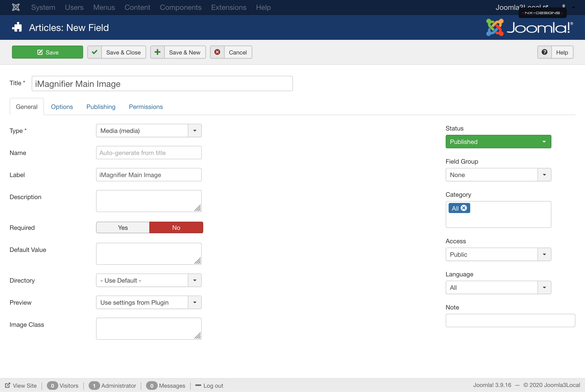Viewport: 585px width, 392px height.
Task: Remove the All category tag with its X
Action: (x=464, y=208)
